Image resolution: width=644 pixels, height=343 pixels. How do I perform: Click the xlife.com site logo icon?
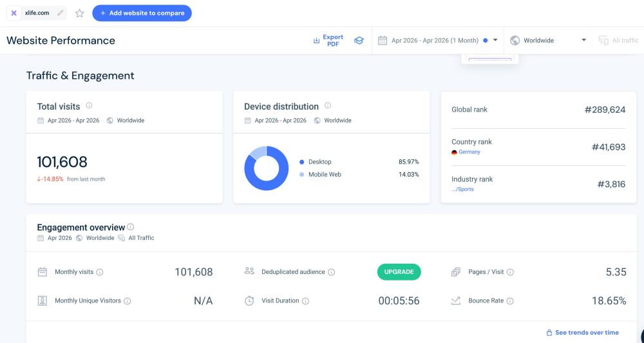pos(14,13)
